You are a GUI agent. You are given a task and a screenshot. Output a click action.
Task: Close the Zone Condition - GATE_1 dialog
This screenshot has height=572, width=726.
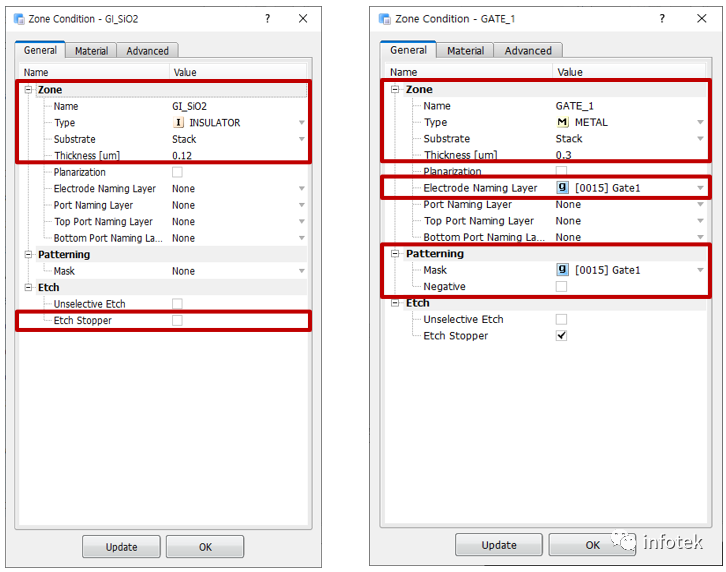(702, 19)
